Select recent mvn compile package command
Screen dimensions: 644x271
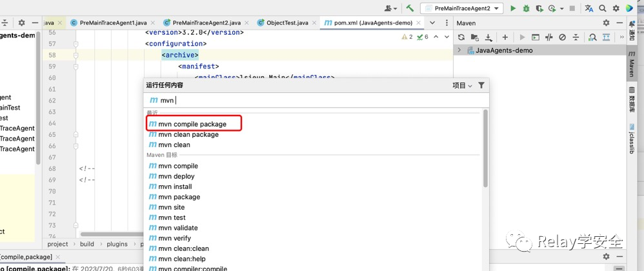(x=194, y=124)
